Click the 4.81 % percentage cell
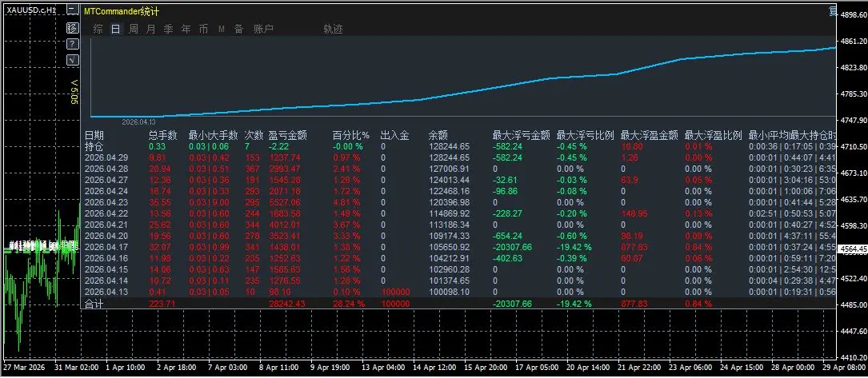 click(x=347, y=202)
